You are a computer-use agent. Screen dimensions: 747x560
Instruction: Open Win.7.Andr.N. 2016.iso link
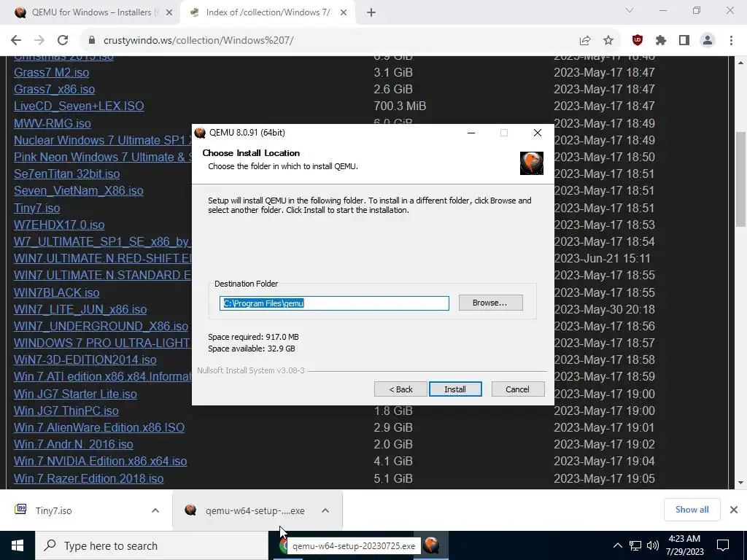tap(74, 444)
